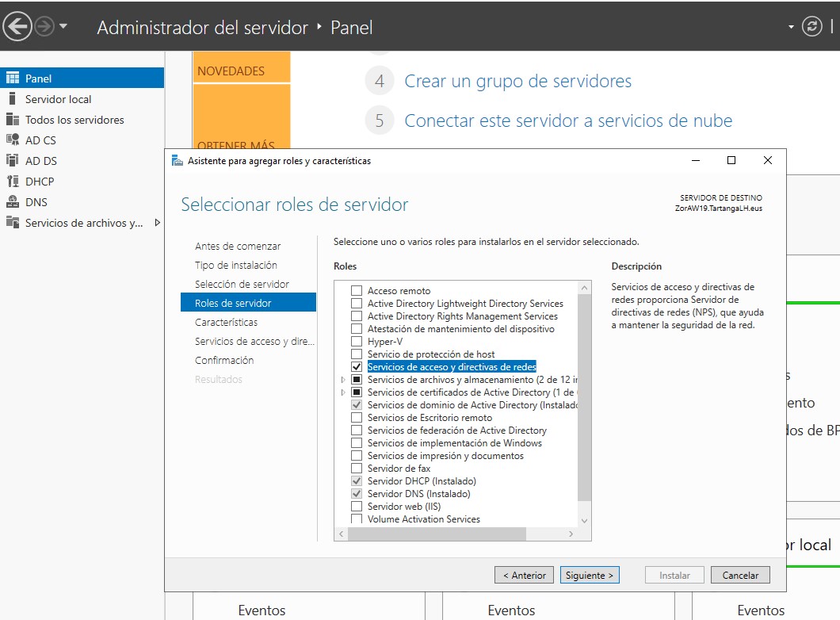
Task: Click vertical scrollbar thumb in roles list
Action: pos(585,398)
